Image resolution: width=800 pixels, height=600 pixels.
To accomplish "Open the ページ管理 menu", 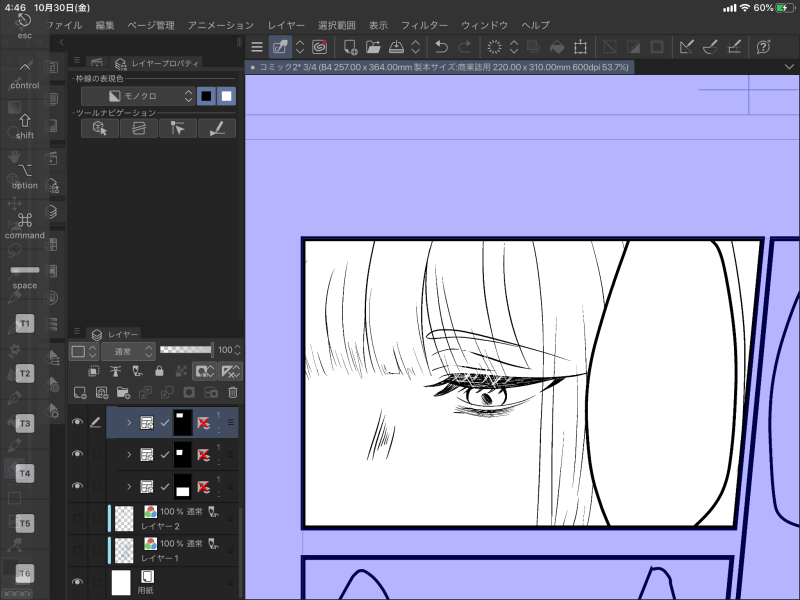I will (x=151, y=25).
